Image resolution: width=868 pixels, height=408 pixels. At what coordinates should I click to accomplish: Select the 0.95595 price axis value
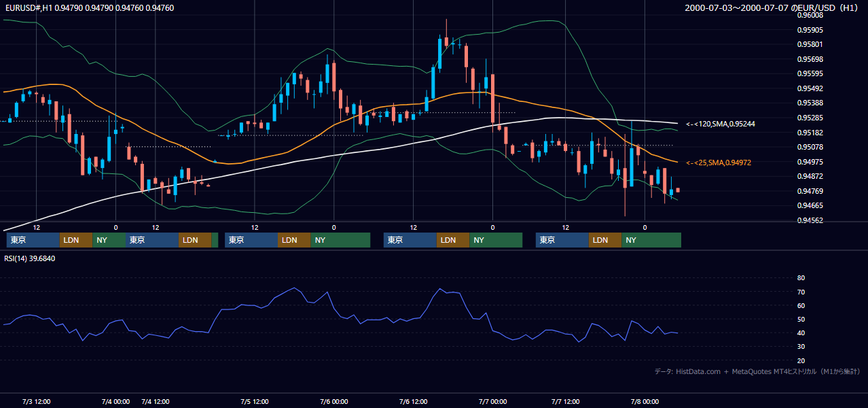[811, 73]
